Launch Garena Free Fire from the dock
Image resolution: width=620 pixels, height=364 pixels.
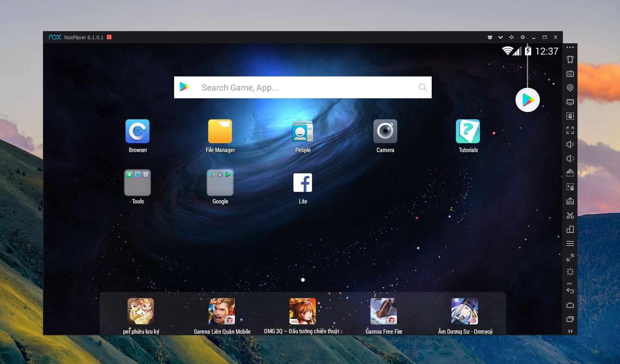[384, 311]
